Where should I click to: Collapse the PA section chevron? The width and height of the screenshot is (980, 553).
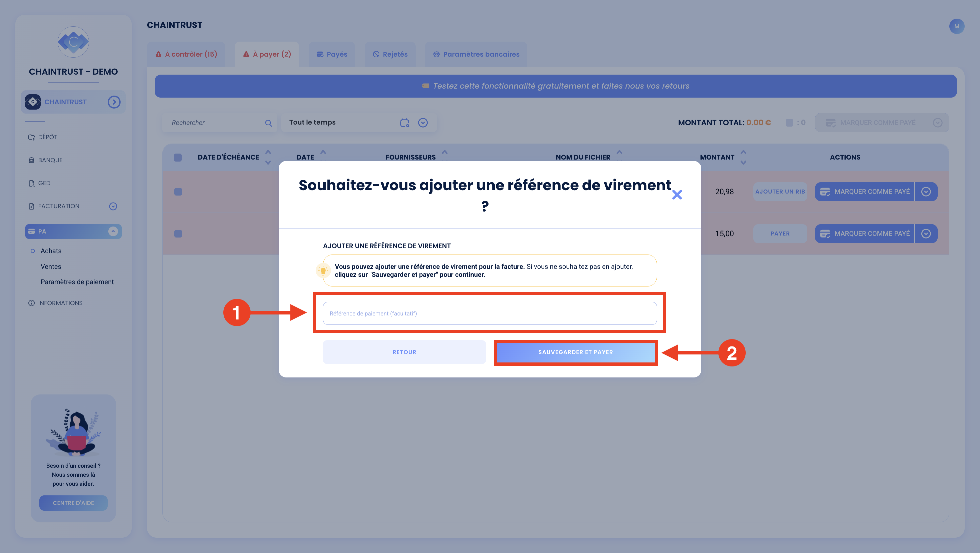[113, 231]
